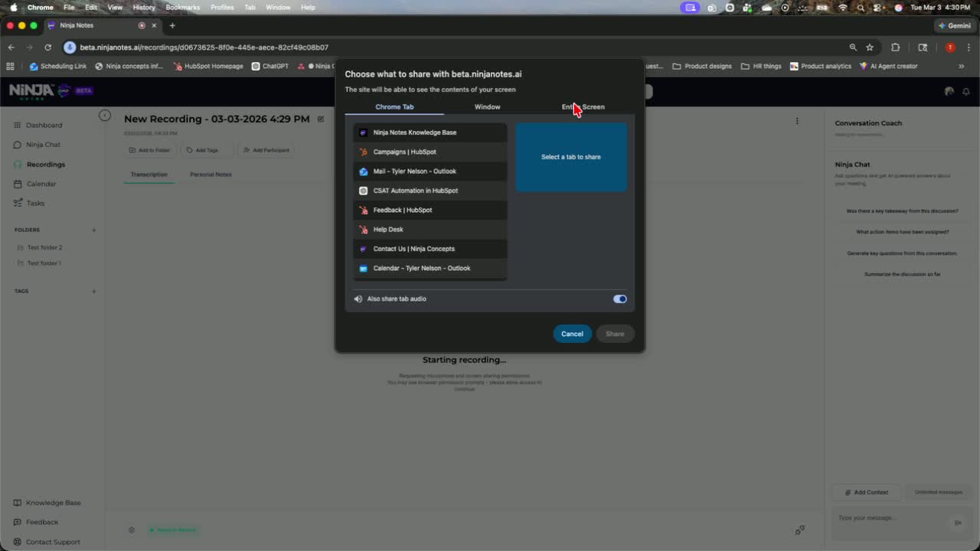
Task: Select the Entire Screen tab
Action: tap(583, 107)
